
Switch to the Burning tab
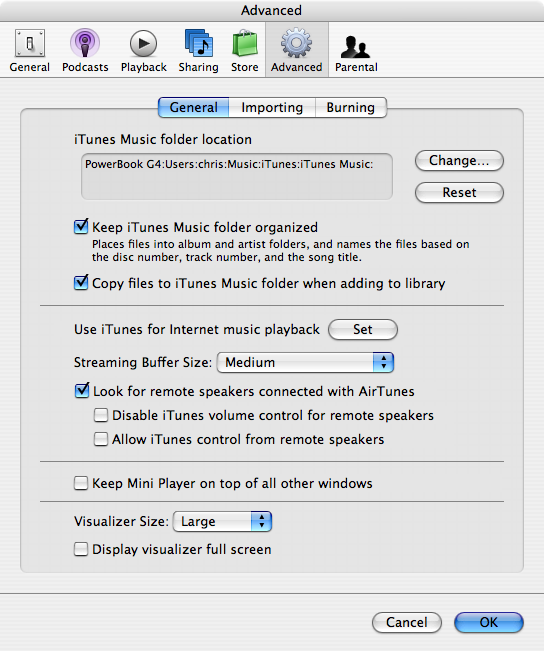pyautogui.click(x=351, y=108)
